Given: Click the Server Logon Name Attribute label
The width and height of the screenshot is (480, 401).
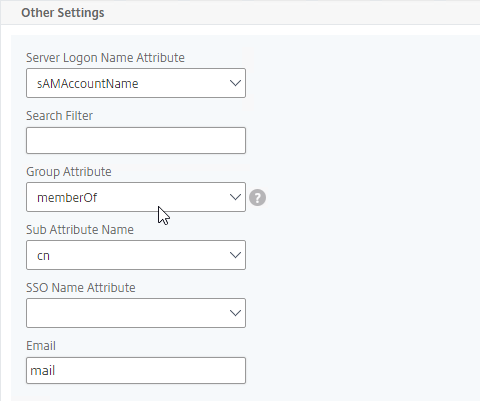Looking at the screenshot, I should [105, 58].
